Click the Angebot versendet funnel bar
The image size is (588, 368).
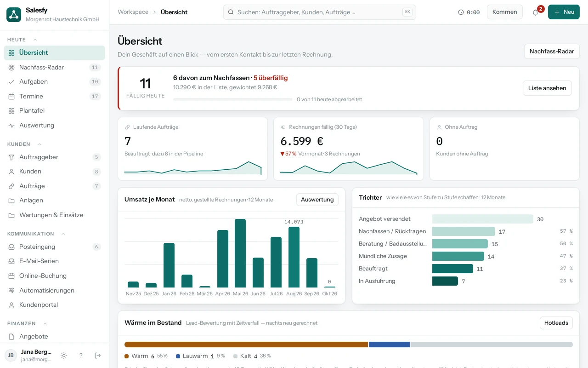(483, 219)
